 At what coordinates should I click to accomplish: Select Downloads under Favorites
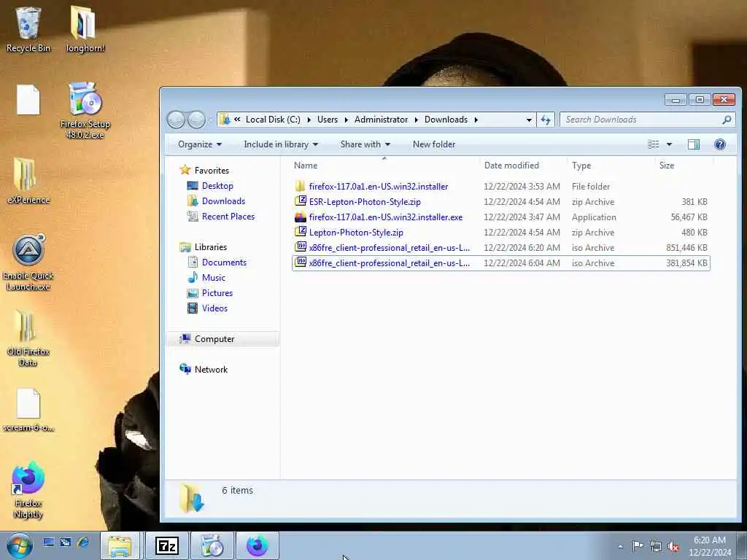pyautogui.click(x=216, y=201)
